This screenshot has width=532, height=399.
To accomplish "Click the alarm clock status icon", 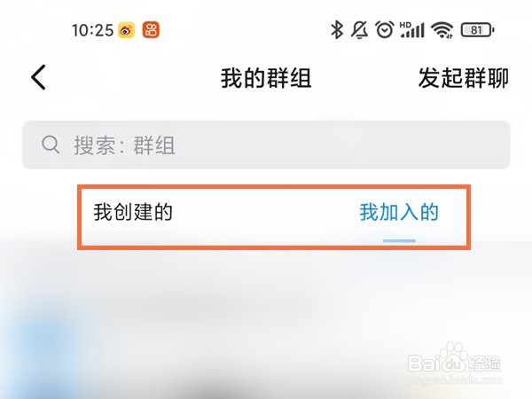I will (385, 30).
